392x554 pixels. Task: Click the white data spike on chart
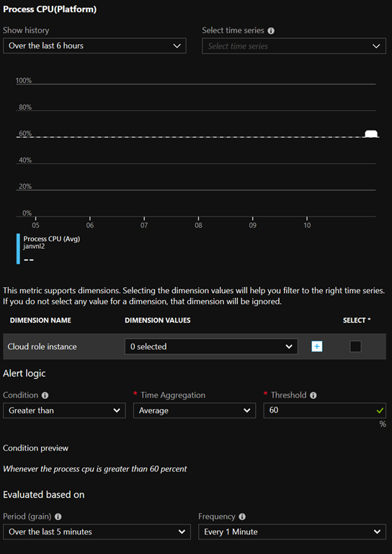point(371,133)
